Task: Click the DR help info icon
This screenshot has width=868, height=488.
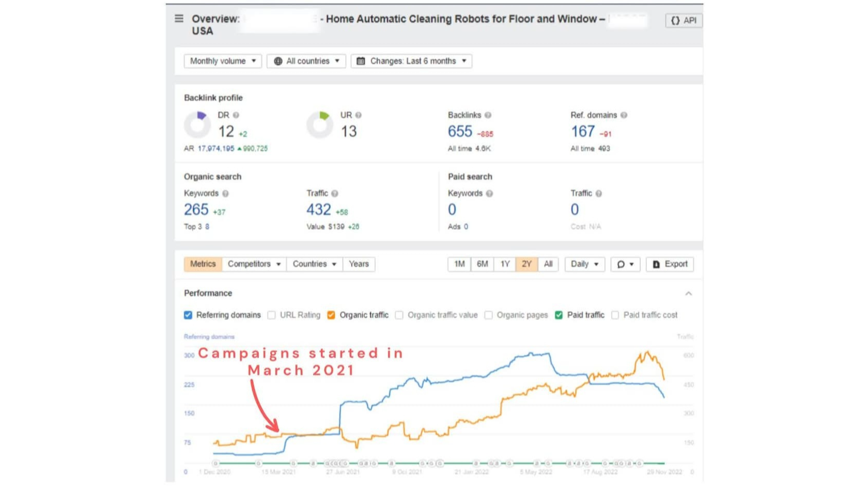Action: click(236, 115)
